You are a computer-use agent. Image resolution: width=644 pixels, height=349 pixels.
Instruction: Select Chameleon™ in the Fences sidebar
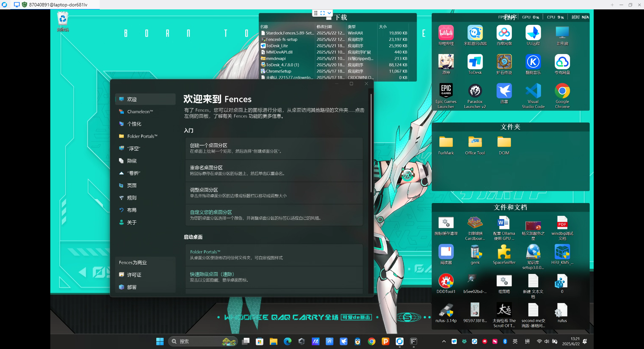pyautogui.click(x=140, y=112)
